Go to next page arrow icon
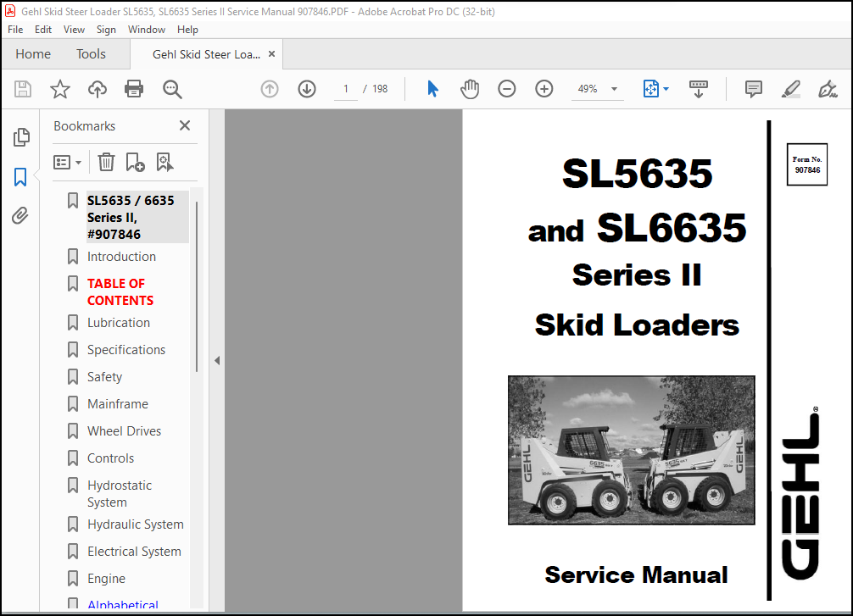 (x=307, y=89)
